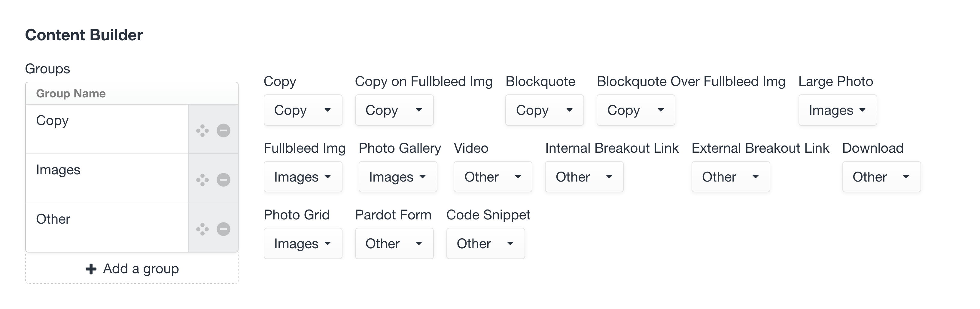Delete the Images group row

(x=223, y=180)
